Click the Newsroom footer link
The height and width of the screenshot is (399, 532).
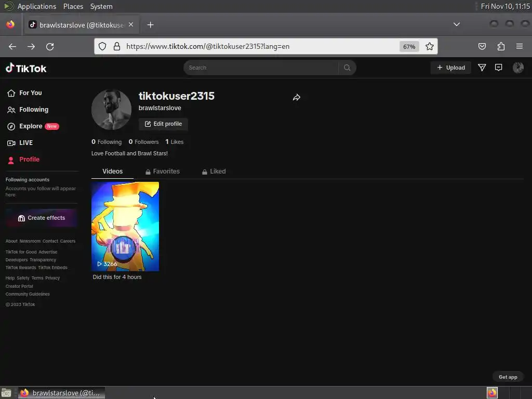coord(30,241)
